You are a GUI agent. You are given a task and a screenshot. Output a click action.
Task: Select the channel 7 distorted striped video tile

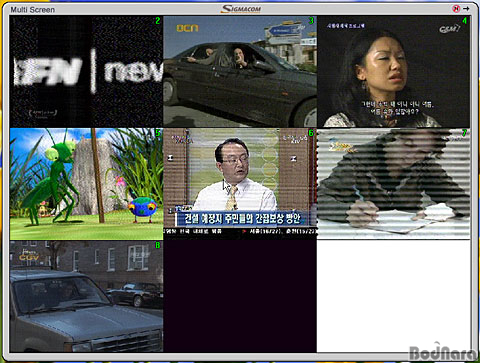coord(393,184)
